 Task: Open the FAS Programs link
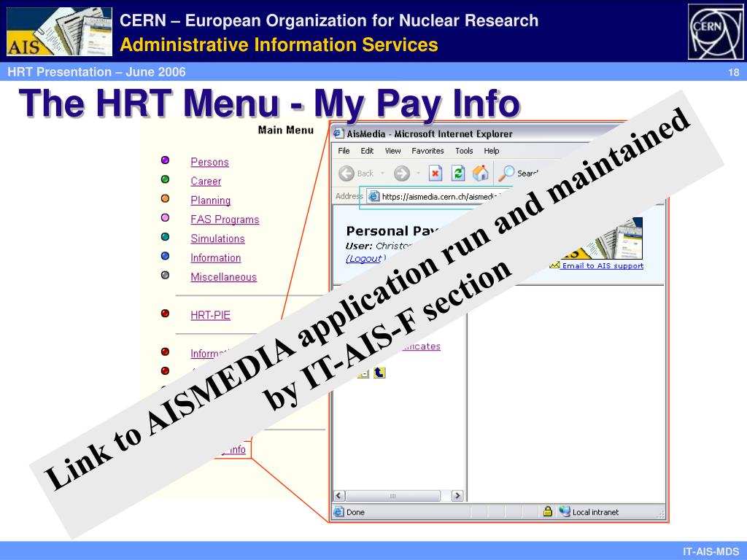pos(225,219)
